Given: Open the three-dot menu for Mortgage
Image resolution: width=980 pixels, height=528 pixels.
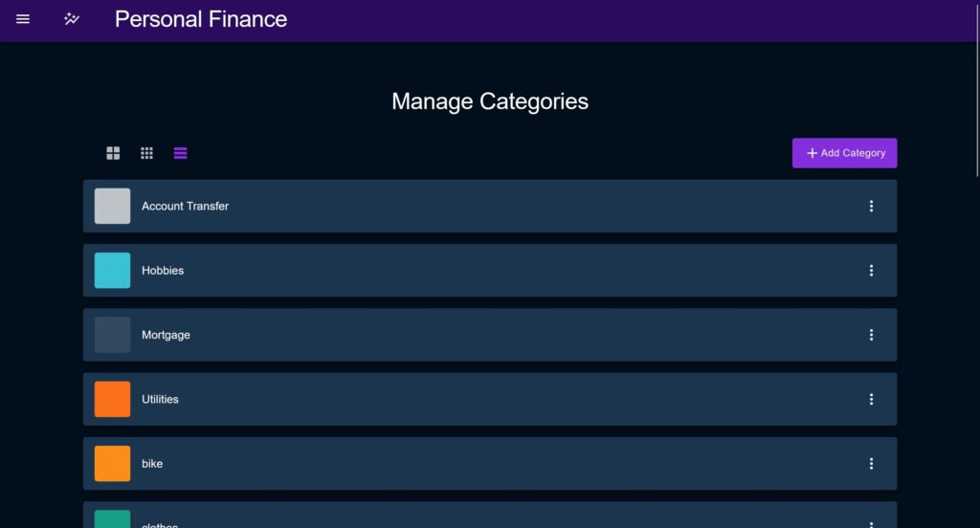Looking at the screenshot, I should pos(871,335).
